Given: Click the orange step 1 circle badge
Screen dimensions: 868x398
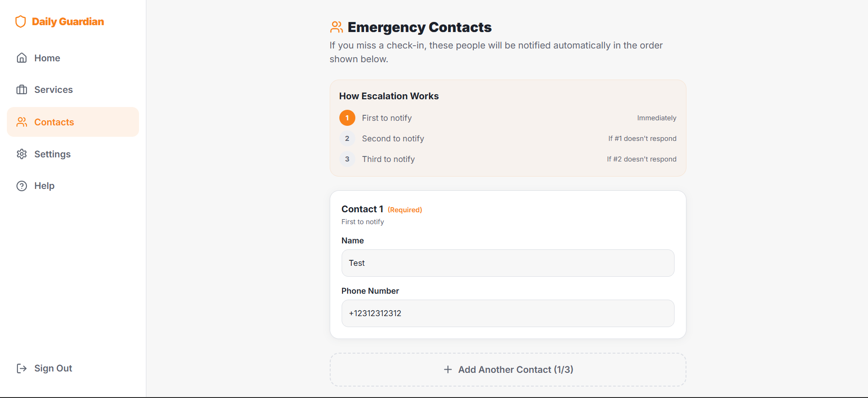Looking at the screenshot, I should point(348,118).
